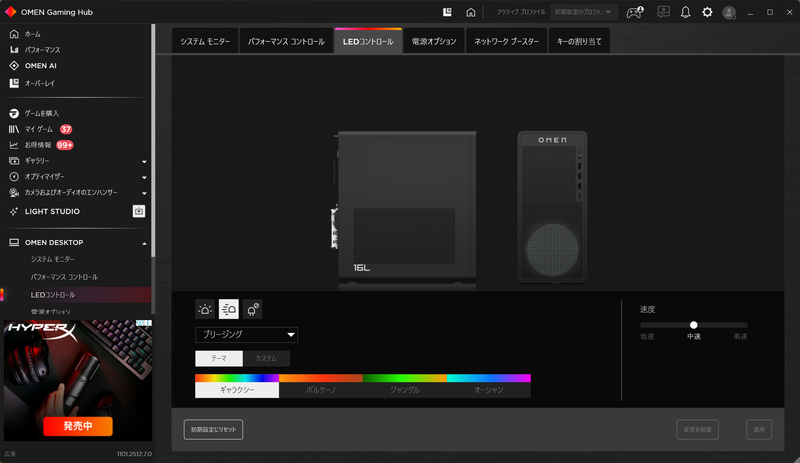The image size is (800, 463).
Task: Select the テーマ toggle button
Action: 219,358
